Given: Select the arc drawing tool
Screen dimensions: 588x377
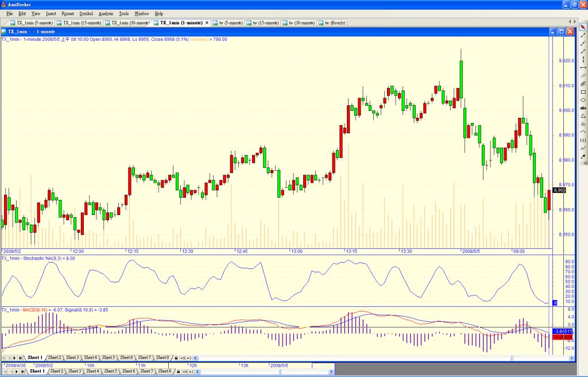Looking at the screenshot, I should pyautogui.click(x=583, y=132).
